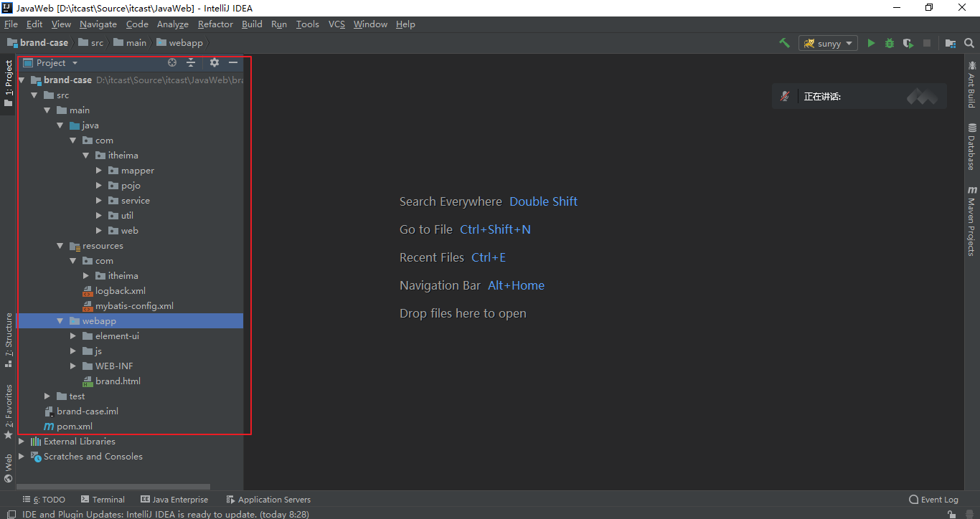Open the Project view type dropdown

75,63
